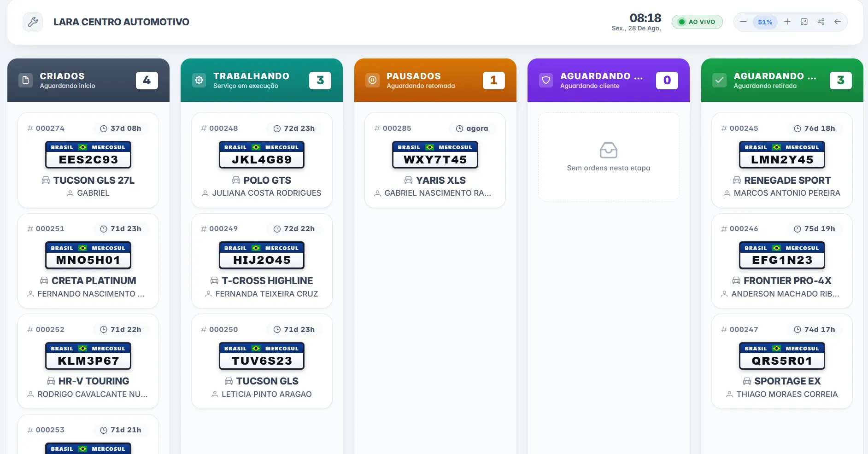Click the Pausados column pause icon
The image size is (868, 454).
pos(372,80)
